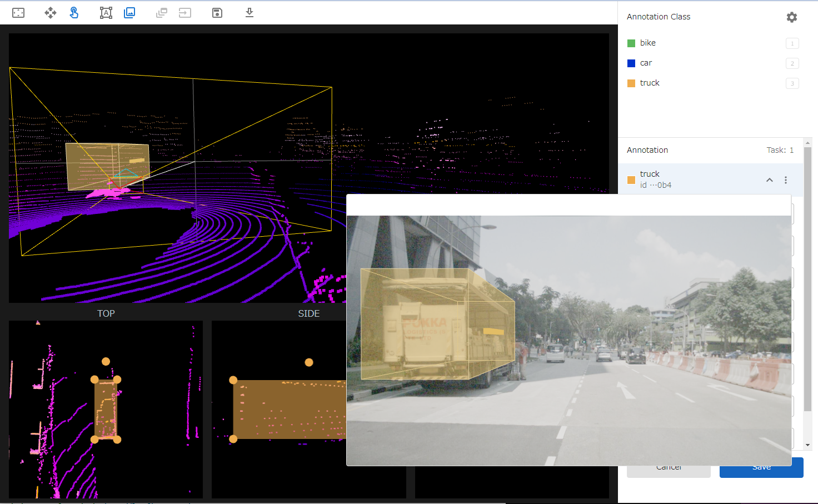Click the SIDE view label
This screenshot has height=504, width=818.
point(309,313)
